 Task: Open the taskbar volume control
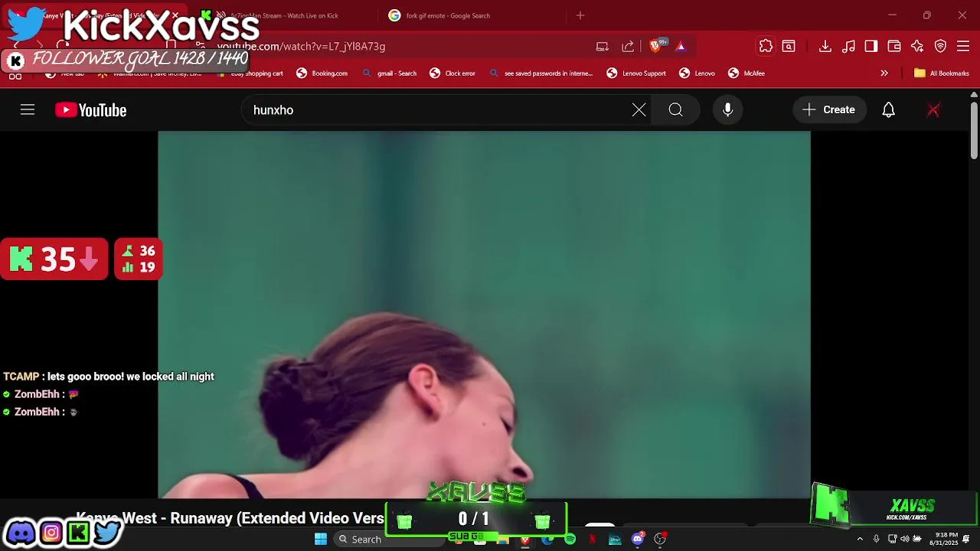click(x=905, y=540)
